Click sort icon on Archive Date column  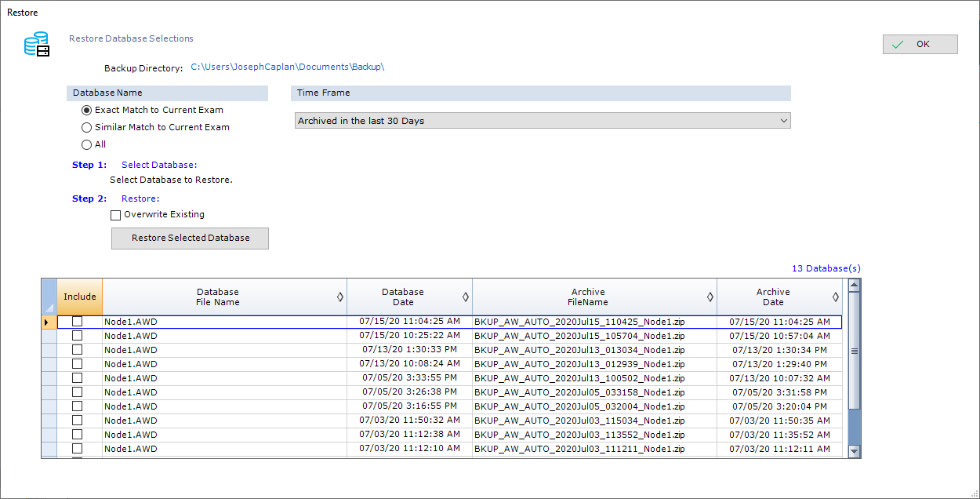tap(836, 297)
